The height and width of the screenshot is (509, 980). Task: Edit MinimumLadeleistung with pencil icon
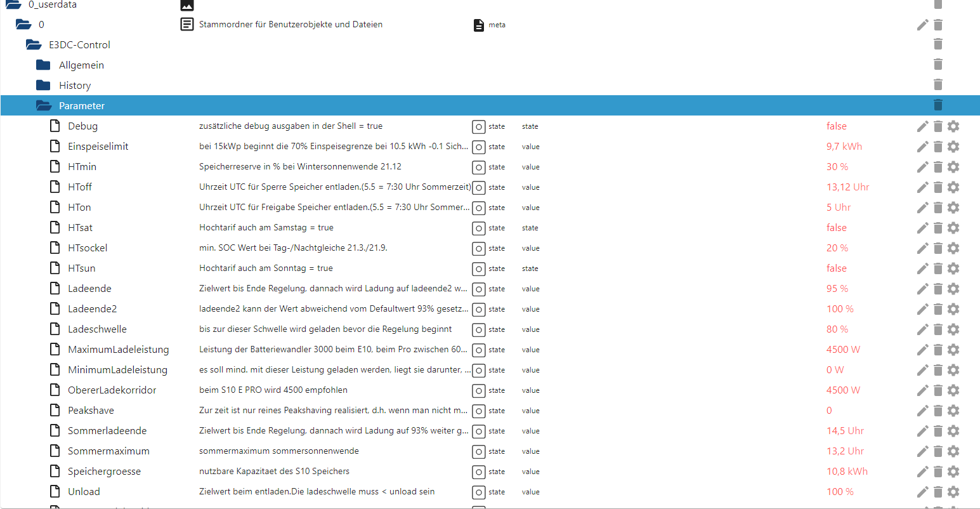(922, 370)
